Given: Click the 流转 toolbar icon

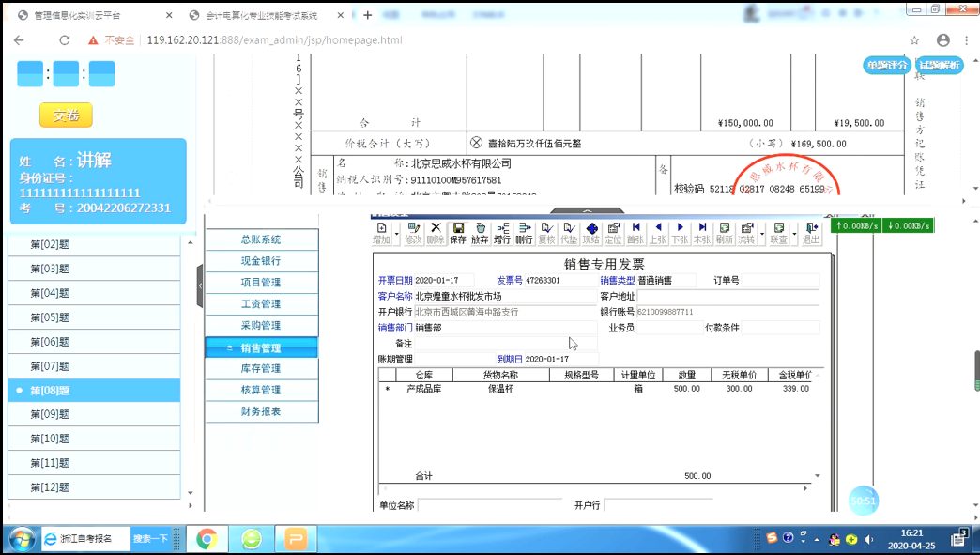Looking at the screenshot, I should tap(746, 233).
